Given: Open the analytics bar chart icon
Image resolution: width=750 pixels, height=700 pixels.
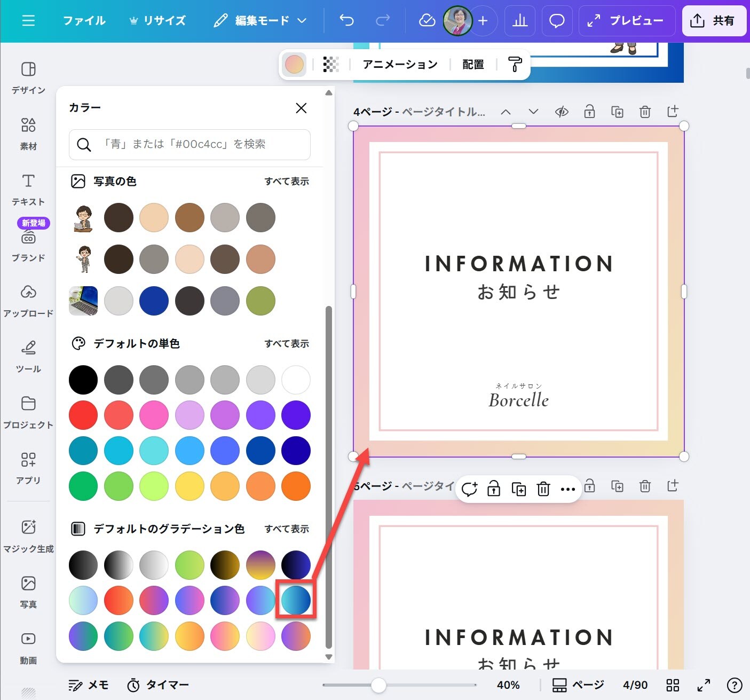Looking at the screenshot, I should (x=520, y=21).
